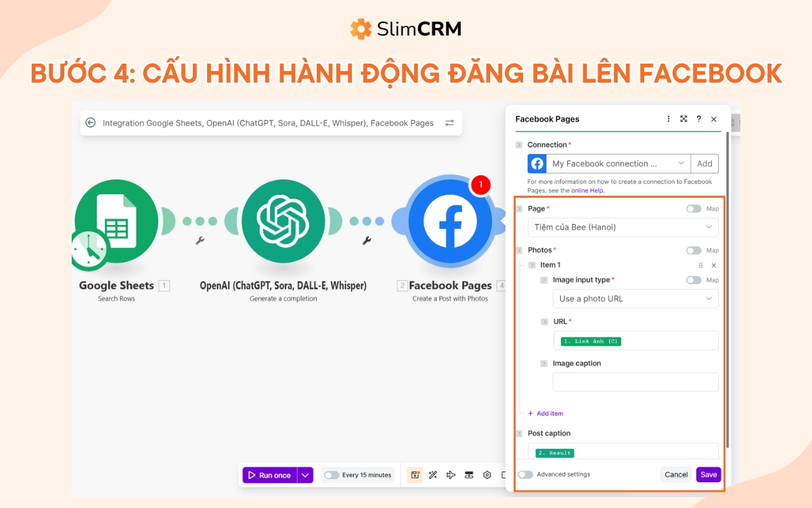Image resolution: width=812 pixels, height=508 pixels.
Task: Select the magic wand tool in bottom toolbar
Action: 432,475
